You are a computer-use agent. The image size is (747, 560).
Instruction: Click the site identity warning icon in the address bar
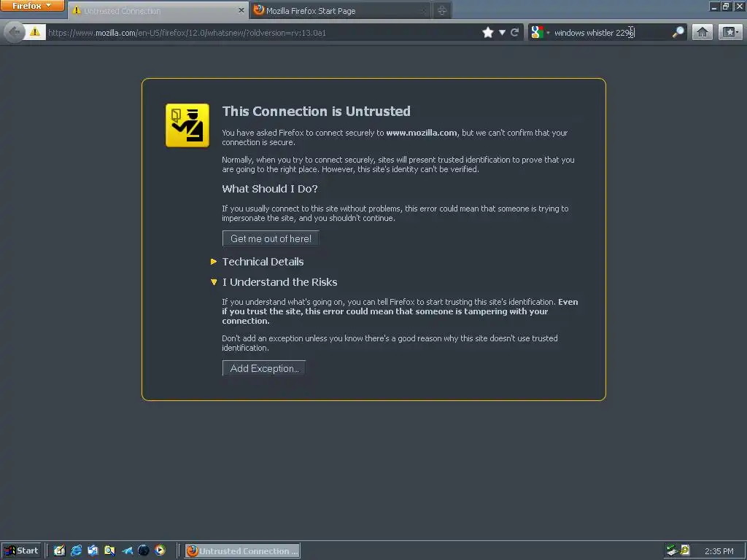[35, 32]
